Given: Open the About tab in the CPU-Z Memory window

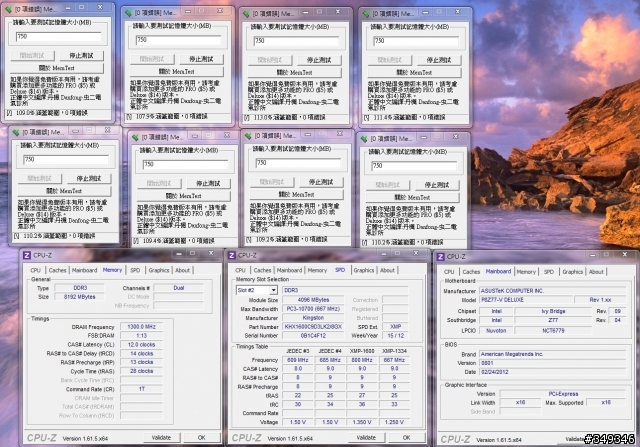Looking at the screenshot, I should tap(182, 271).
